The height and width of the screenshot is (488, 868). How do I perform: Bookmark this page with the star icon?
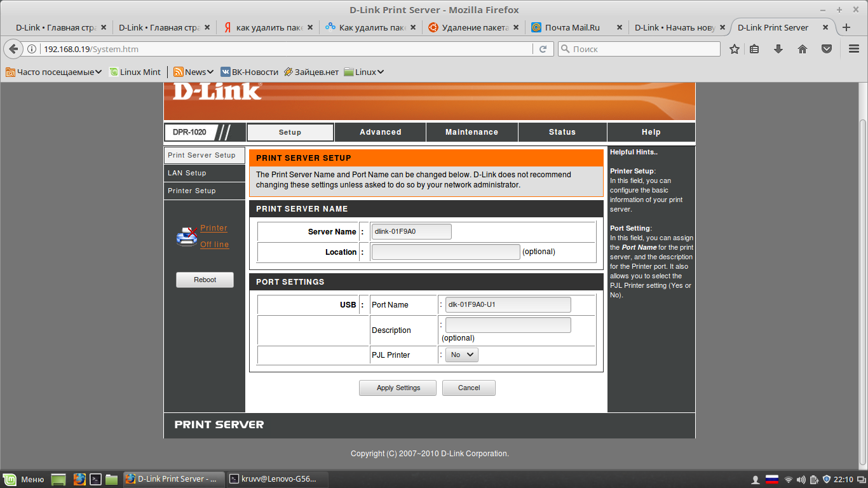click(735, 49)
